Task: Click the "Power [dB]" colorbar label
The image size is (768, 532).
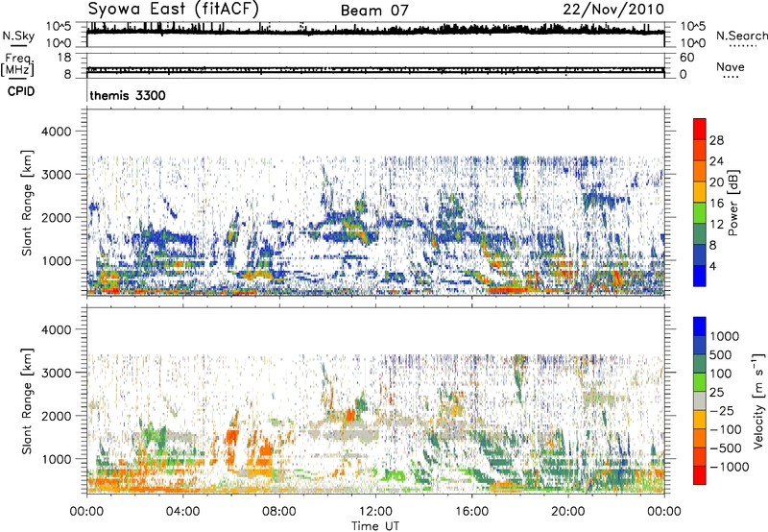Action: click(732, 203)
